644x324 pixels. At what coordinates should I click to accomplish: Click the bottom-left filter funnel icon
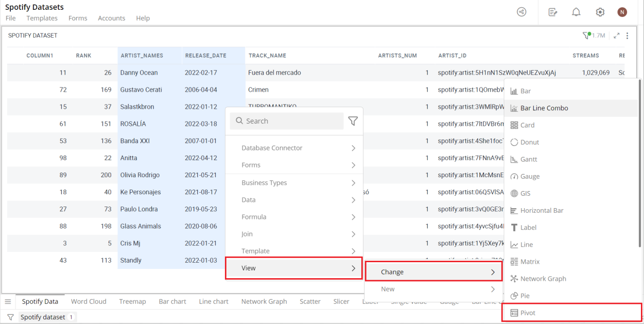coord(10,317)
